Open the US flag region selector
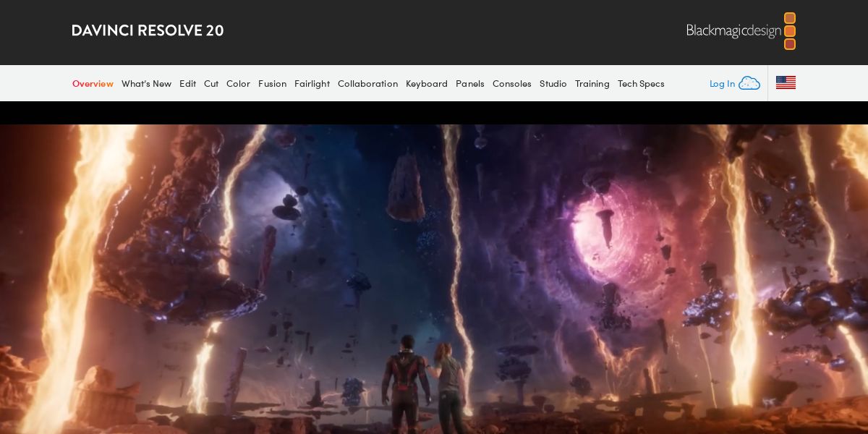868x434 pixels. 786,83
